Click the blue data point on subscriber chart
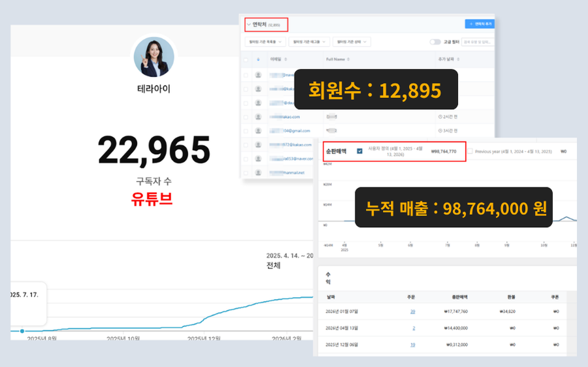This screenshot has height=367, width=588. click(x=22, y=331)
